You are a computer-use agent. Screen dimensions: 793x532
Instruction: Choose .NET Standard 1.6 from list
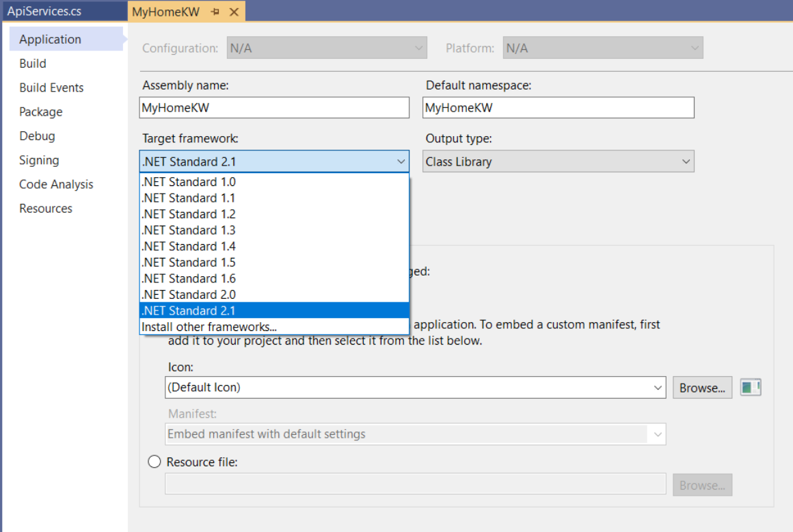(274, 278)
